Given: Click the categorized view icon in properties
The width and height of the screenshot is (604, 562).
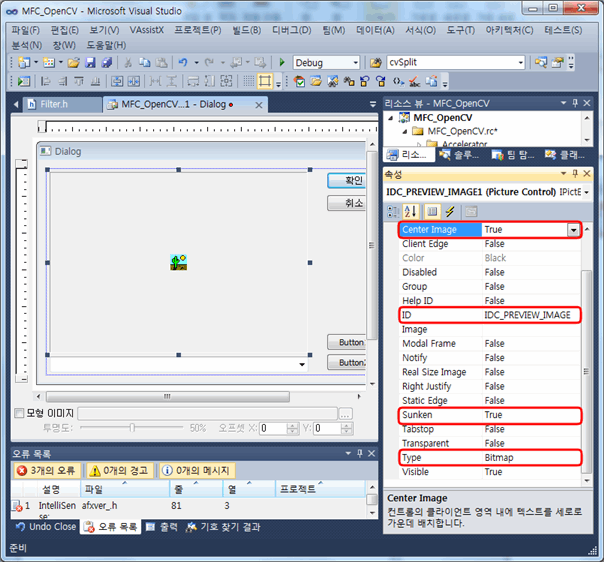Looking at the screenshot, I should click(392, 211).
